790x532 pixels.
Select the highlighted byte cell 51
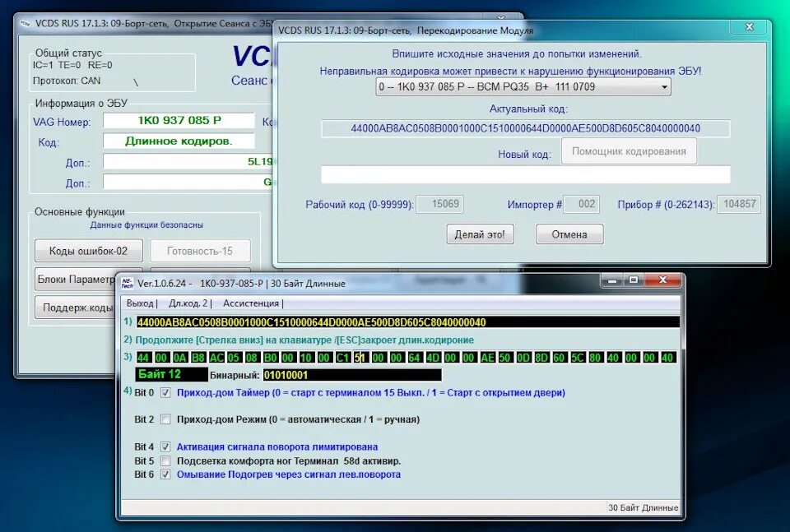pyautogui.click(x=360, y=358)
